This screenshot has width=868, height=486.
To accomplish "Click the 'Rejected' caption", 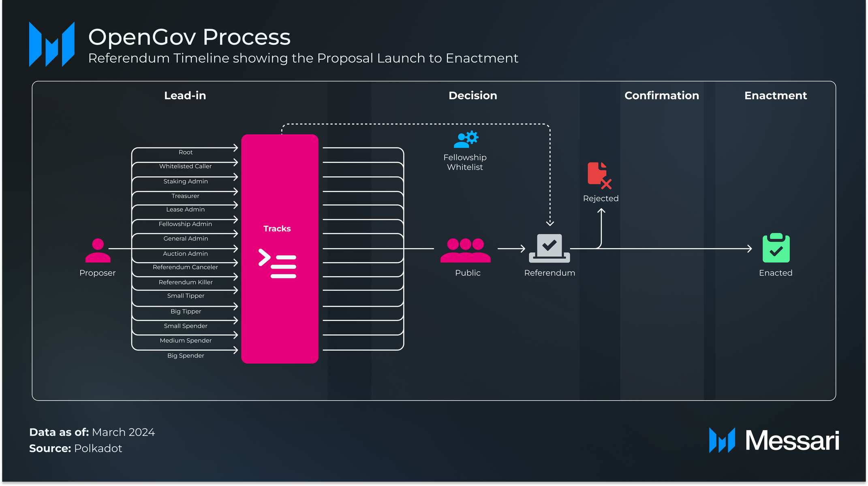I will pos(601,199).
